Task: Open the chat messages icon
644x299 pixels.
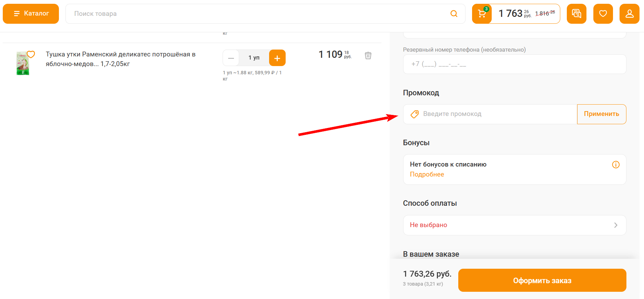Action: [x=576, y=14]
